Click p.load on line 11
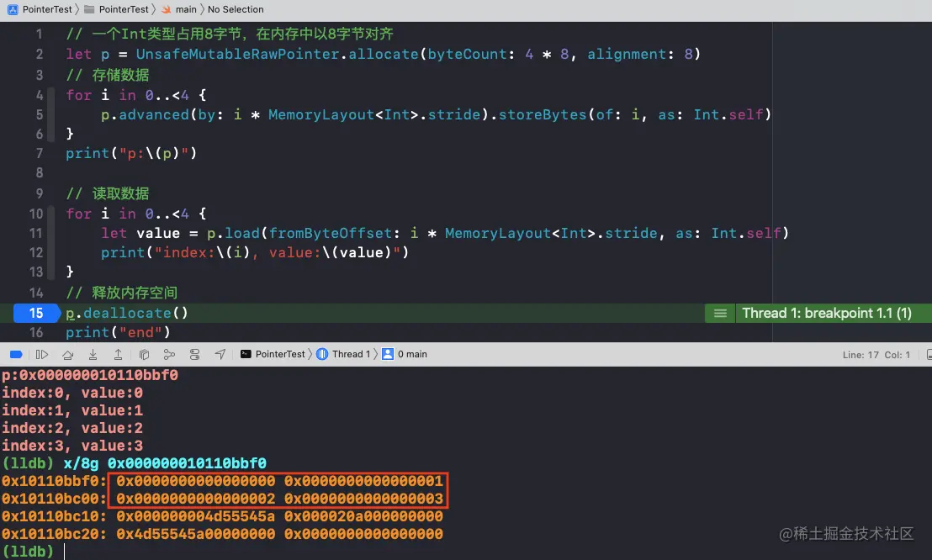The image size is (932, 560). (x=234, y=233)
